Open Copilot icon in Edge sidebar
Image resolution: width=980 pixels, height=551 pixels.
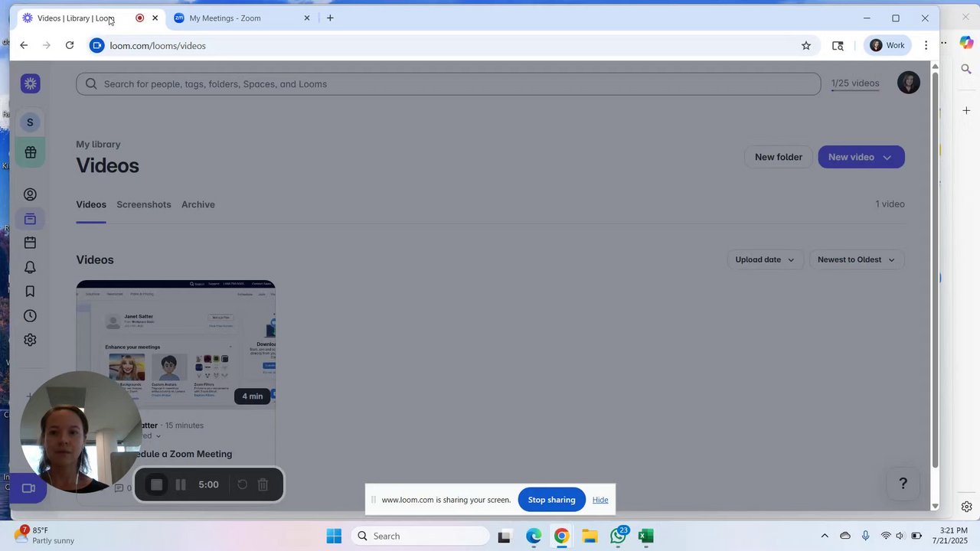pos(966,43)
